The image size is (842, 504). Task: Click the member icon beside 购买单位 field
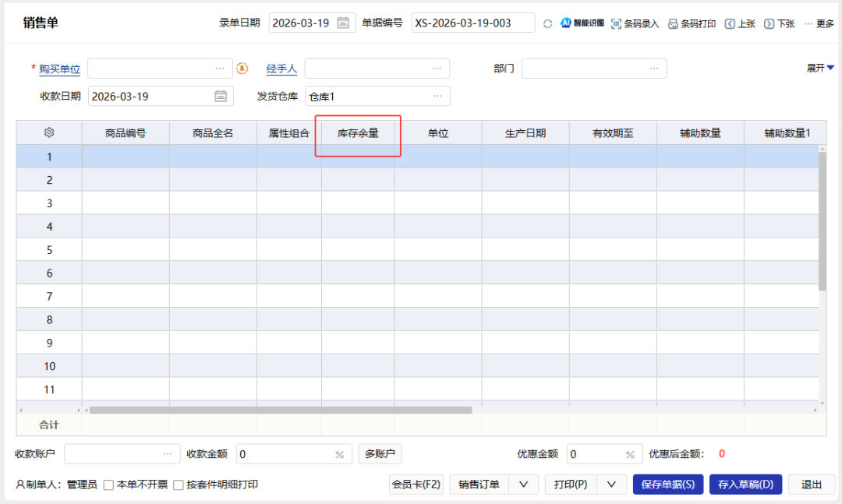(x=242, y=69)
